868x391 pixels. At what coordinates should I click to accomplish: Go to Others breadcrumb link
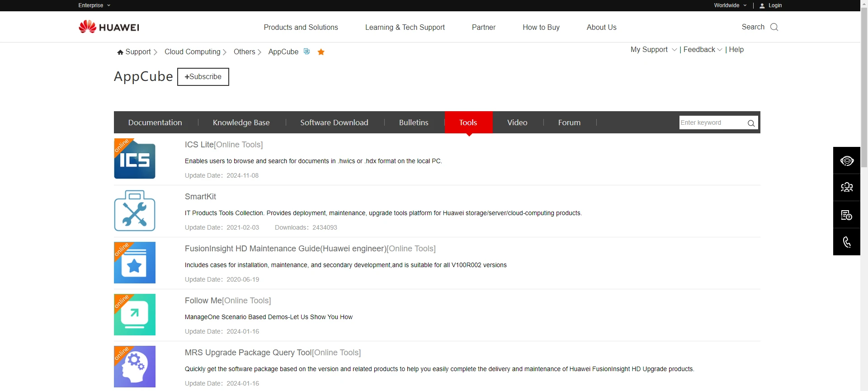click(245, 52)
